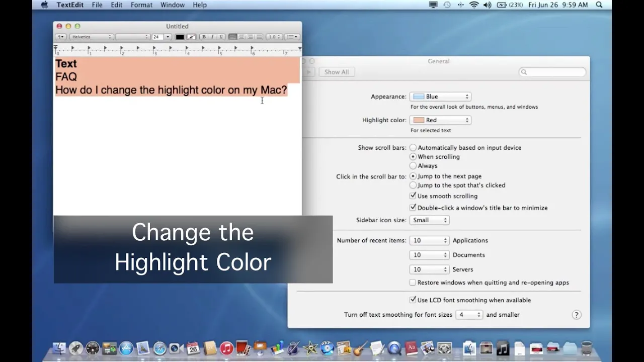
Task: Toggle 'Use LCD font smoothing' checkbox
Action: pyautogui.click(x=413, y=300)
